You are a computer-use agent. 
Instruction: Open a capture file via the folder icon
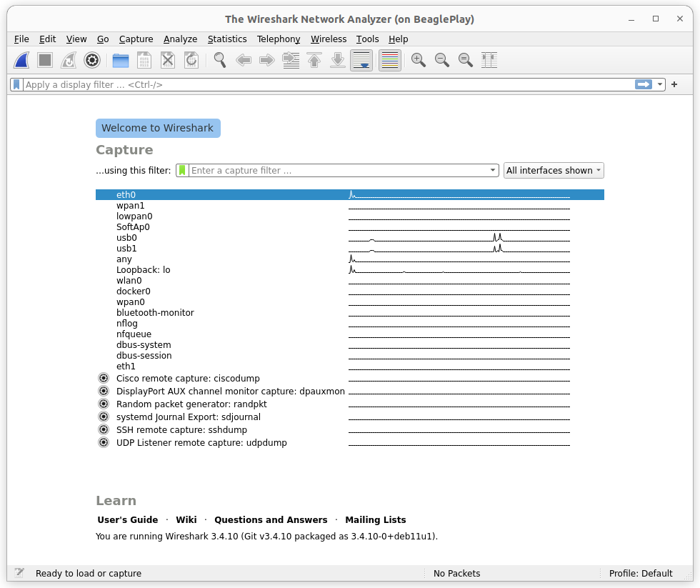point(121,60)
